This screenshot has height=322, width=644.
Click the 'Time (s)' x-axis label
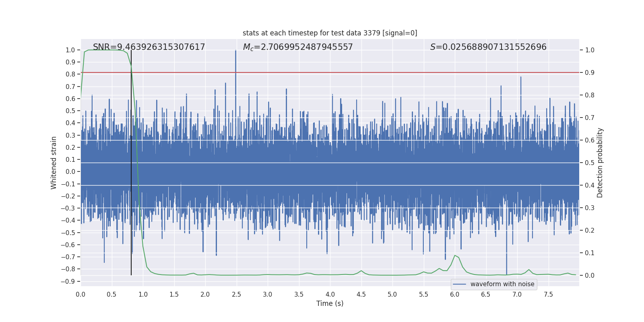[x=330, y=303]
